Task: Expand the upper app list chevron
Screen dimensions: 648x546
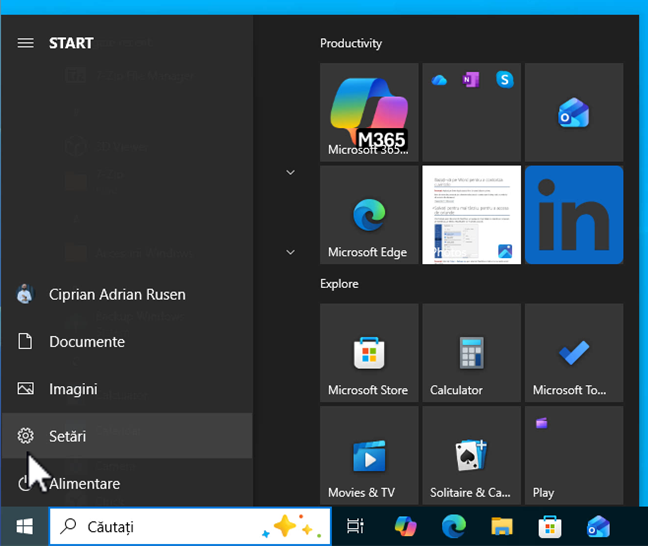Action: coord(291,172)
